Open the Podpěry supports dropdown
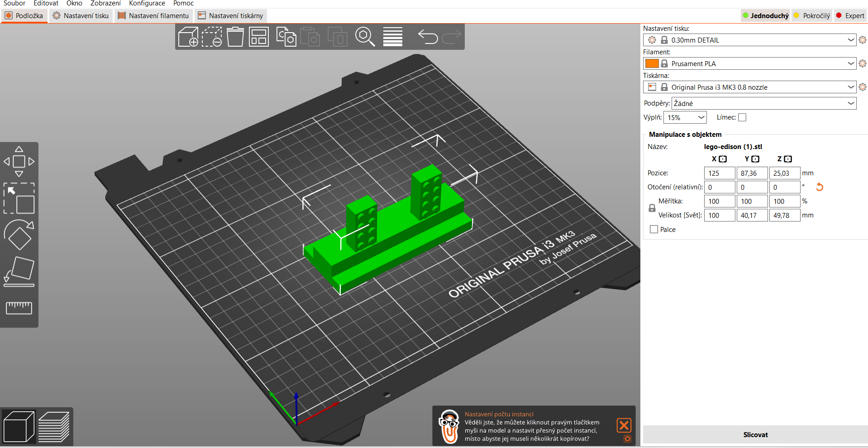 point(764,103)
